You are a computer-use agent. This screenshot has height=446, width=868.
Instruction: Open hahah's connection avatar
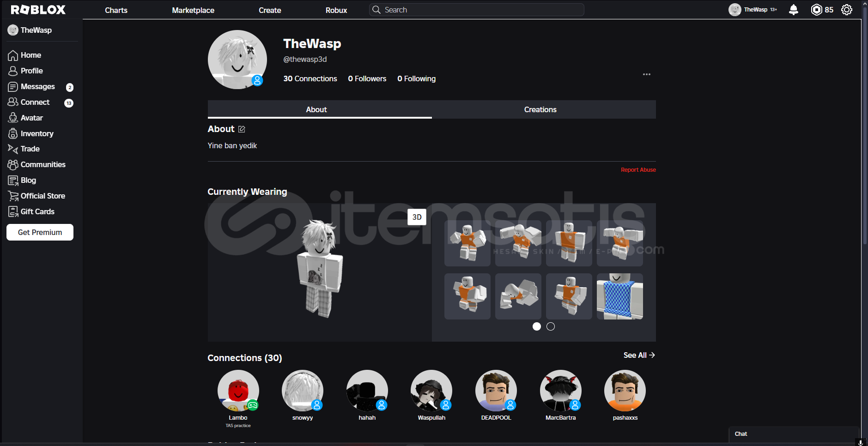pos(367,391)
